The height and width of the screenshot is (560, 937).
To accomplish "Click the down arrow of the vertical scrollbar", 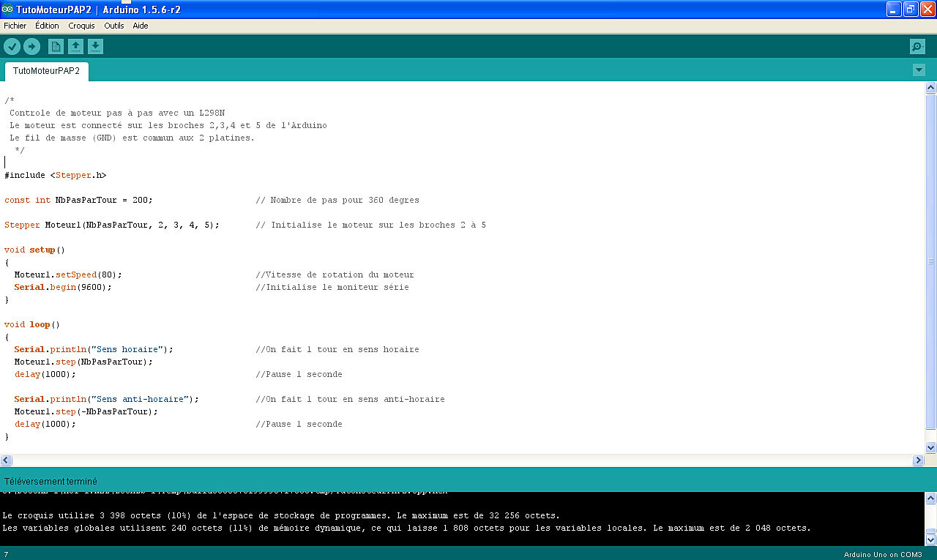I will (930, 448).
